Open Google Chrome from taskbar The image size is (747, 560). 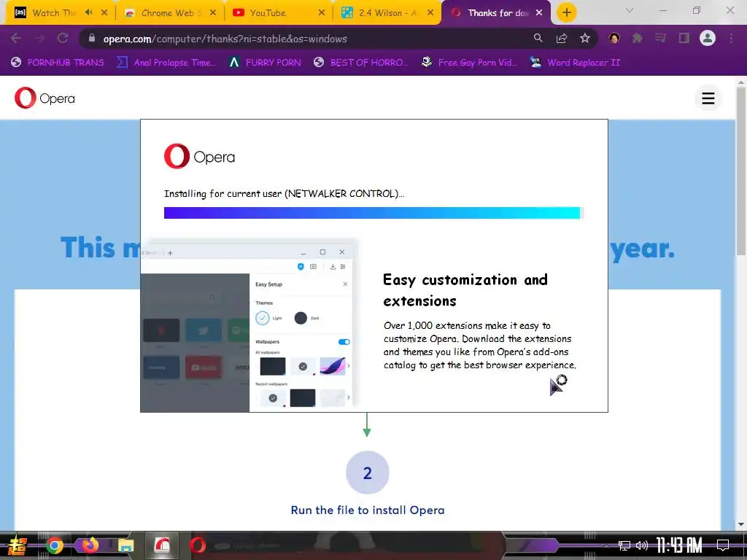click(54, 545)
